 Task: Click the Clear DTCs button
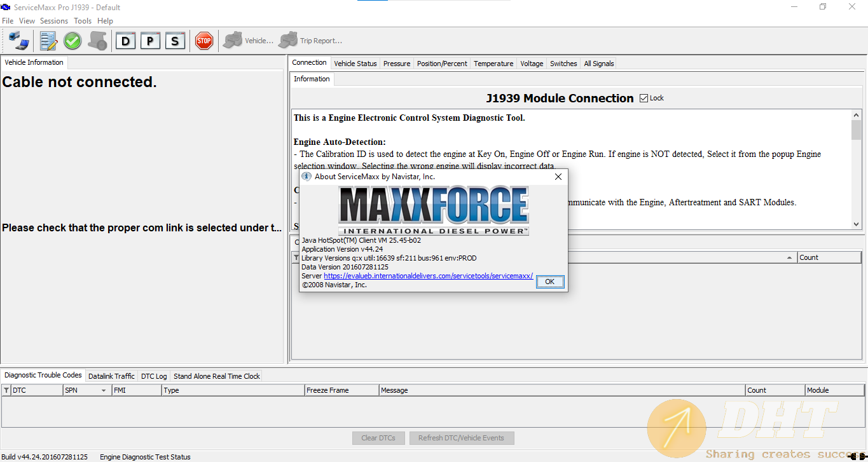[378, 438]
